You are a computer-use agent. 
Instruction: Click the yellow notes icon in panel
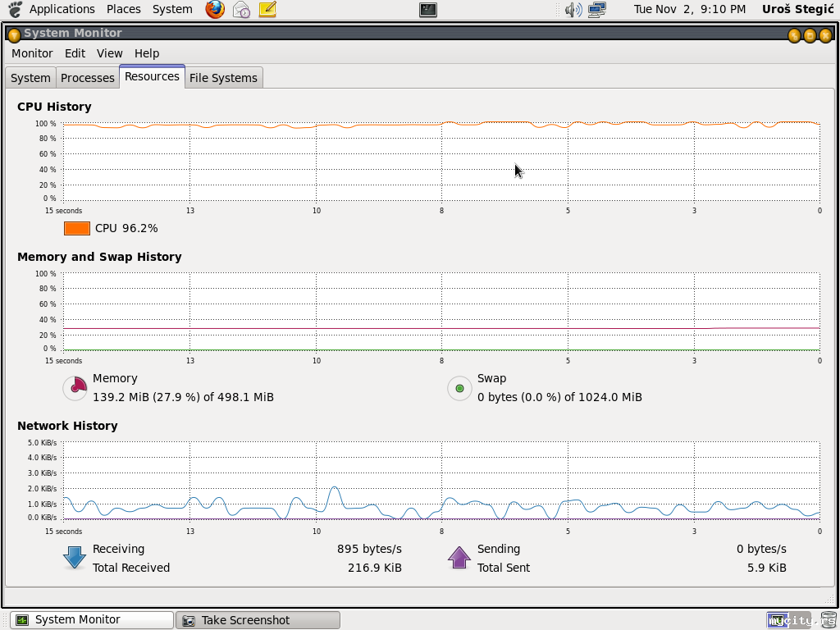pyautogui.click(x=267, y=9)
